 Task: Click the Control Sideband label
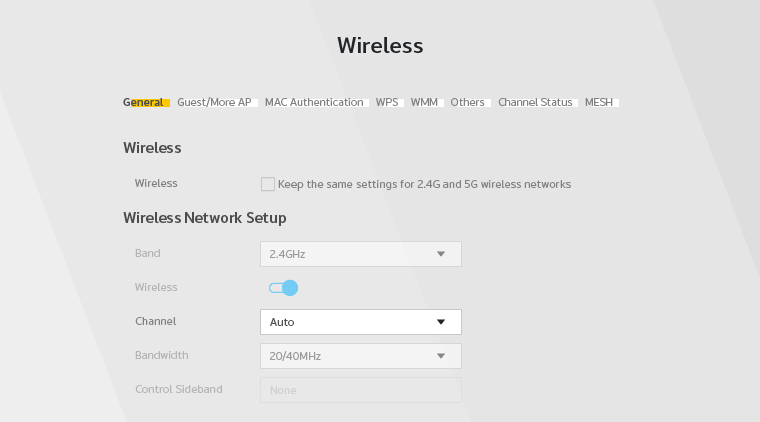click(x=178, y=389)
